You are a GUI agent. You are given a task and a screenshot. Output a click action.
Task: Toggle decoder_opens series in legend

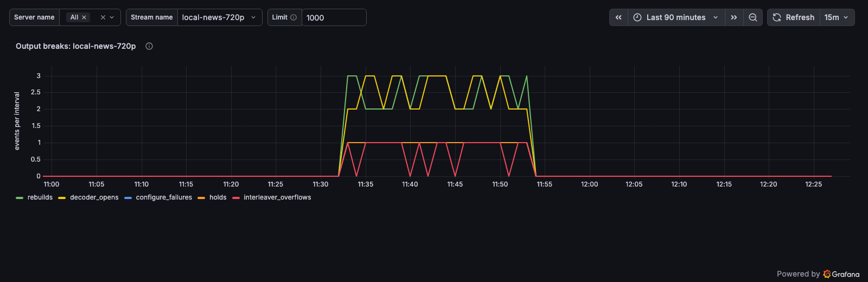[94, 197]
